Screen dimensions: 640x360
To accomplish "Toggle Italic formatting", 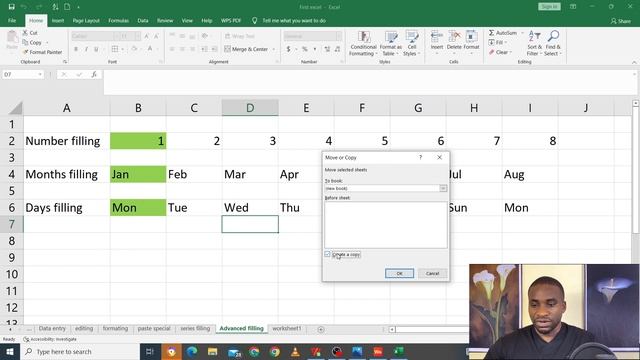I will 86,49.
